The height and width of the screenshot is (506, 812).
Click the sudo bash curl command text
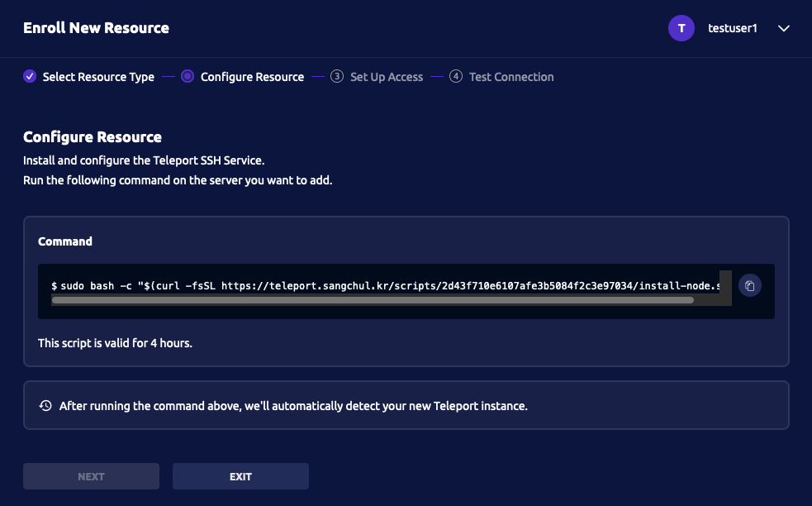pos(386,286)
